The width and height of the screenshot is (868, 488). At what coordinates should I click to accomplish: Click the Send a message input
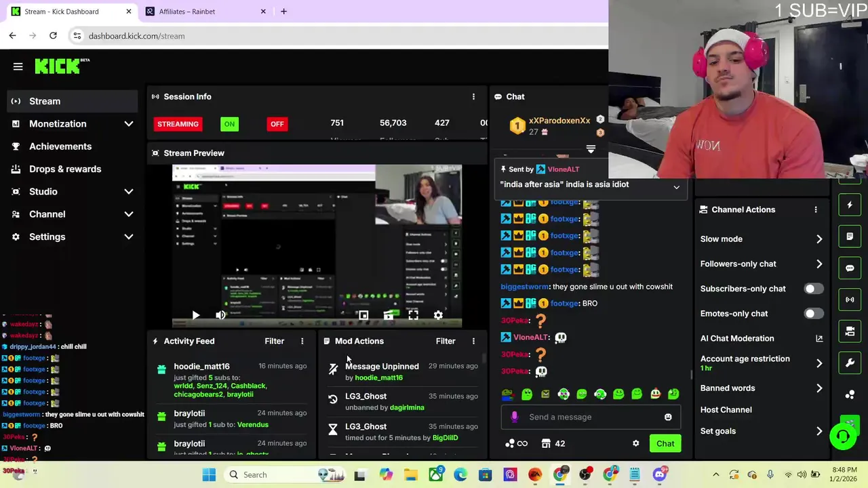pos(590,417)
